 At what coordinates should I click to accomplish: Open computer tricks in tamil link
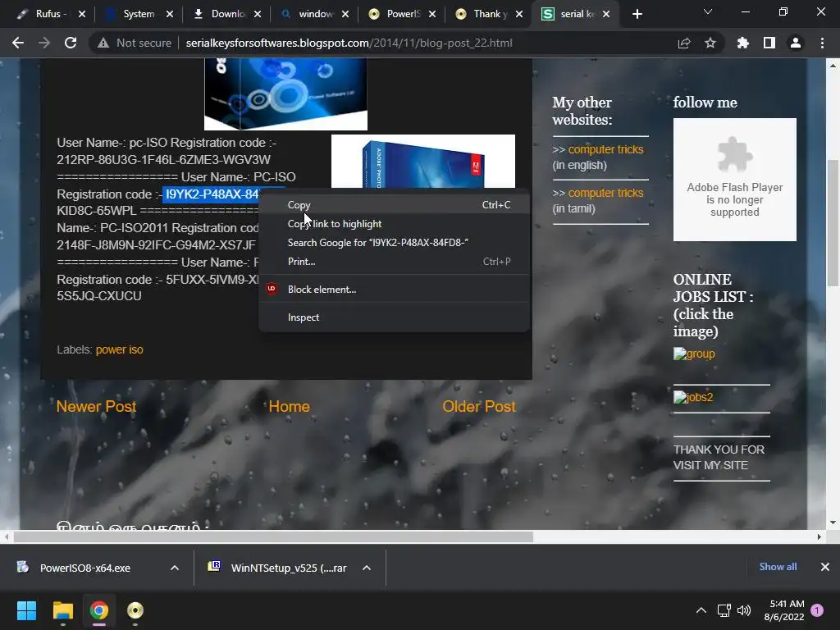[x=605, y=193]
